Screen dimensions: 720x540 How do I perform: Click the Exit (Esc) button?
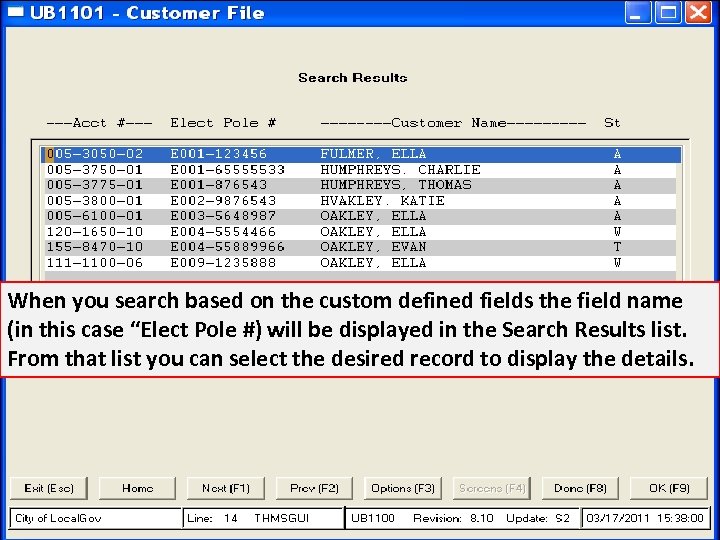click(x=49, y=488)
